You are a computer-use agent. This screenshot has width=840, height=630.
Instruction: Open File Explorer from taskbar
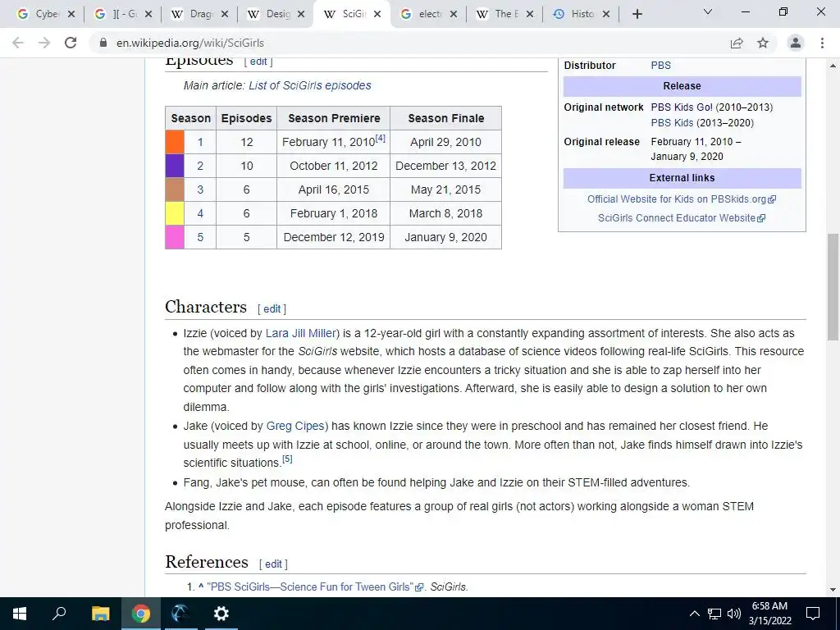coord(100,614)
